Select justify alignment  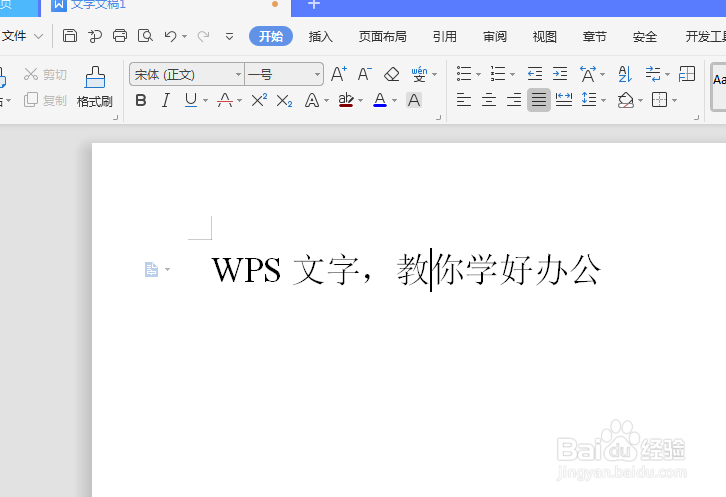538,100
